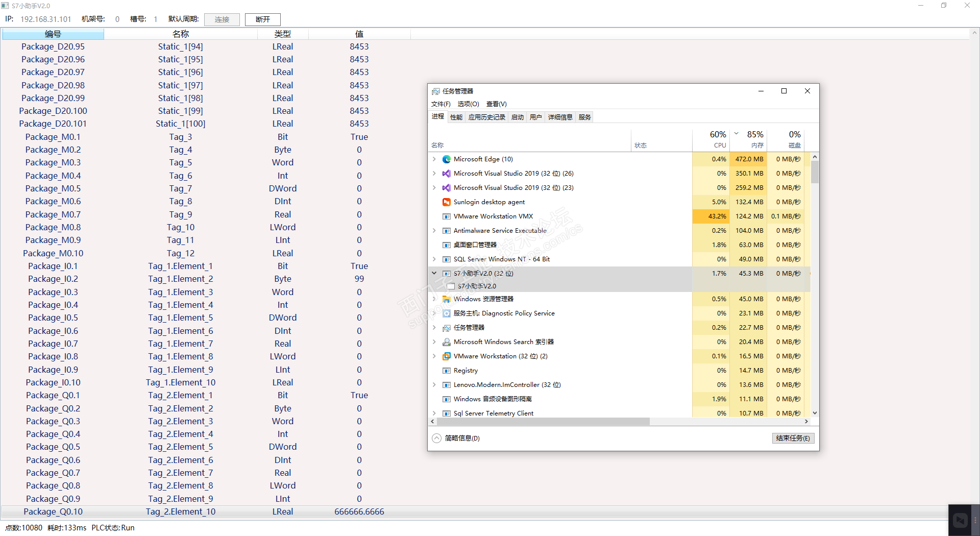Image resolution: width=980 pixels, height=536 pixels.
Task: Expand the Visual Studio 2019 (26) group
Action: tap(434, 174)
